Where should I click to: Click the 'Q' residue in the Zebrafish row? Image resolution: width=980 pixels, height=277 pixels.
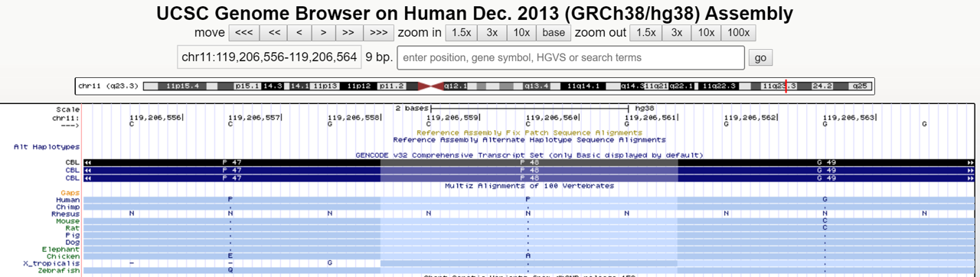[x=230, y=270]
